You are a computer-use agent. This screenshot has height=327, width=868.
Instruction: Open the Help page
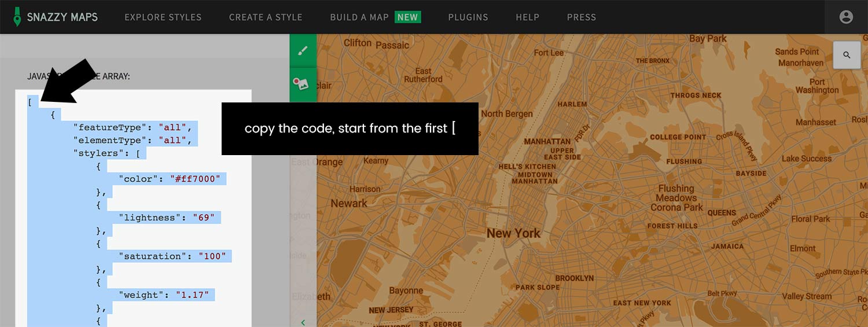coord(528,17)
